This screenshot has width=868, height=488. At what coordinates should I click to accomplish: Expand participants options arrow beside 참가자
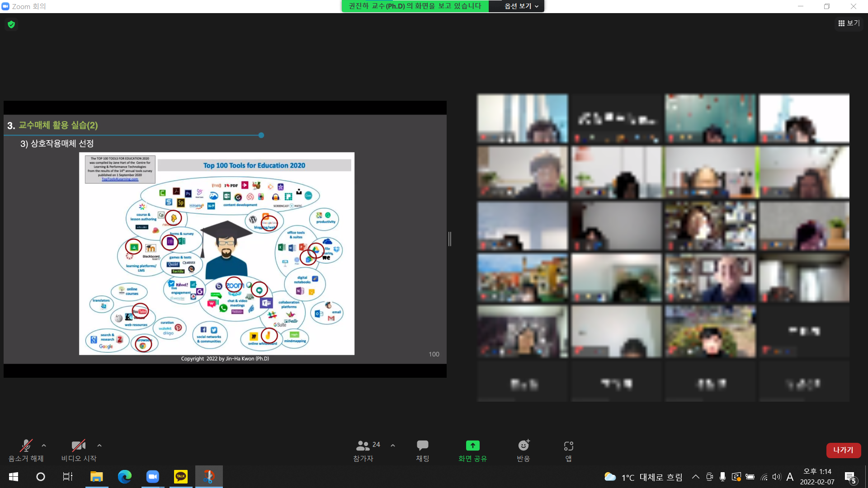click(393, 446)
